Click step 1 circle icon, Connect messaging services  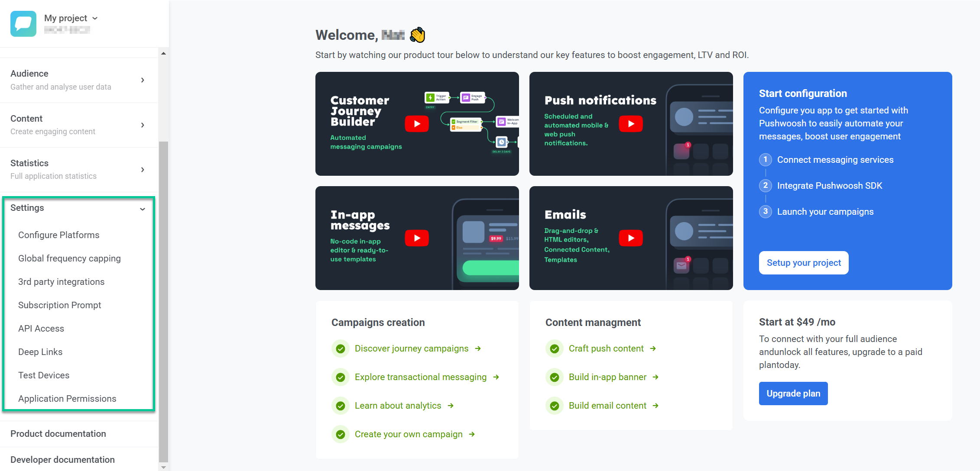766,160
